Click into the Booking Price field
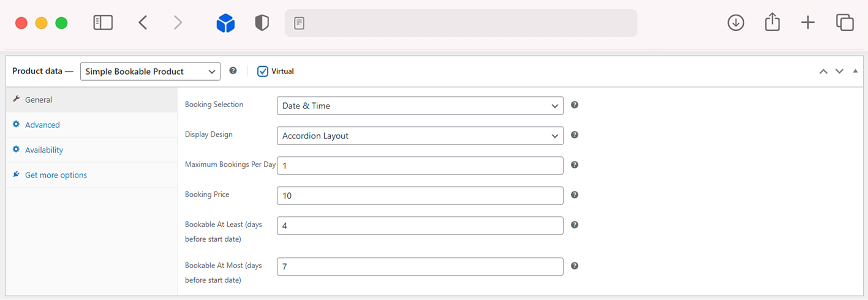This screenshot has width=868, height=300. [x=420, y=195]
